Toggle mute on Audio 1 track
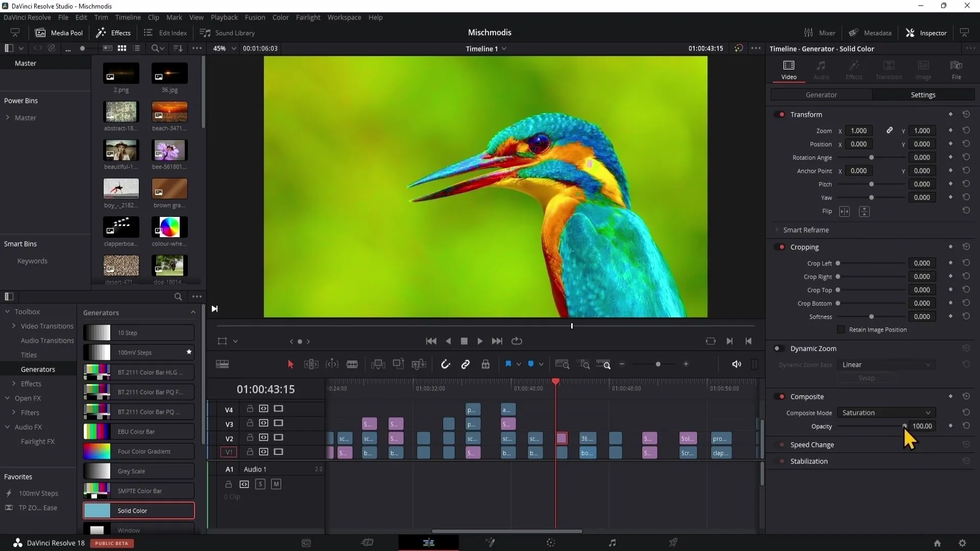The width and height of the screenshot is (980, 551). click(x=276, y=484)
